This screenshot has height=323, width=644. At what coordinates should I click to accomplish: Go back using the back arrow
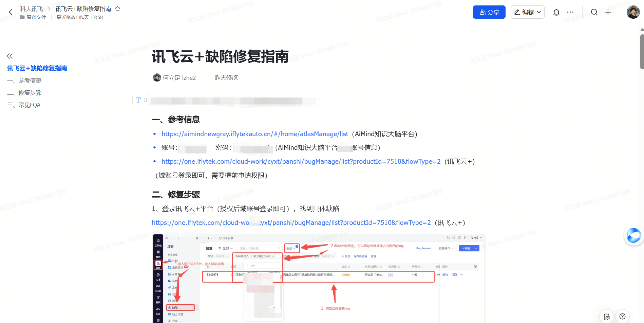click(x=11, y=12)
